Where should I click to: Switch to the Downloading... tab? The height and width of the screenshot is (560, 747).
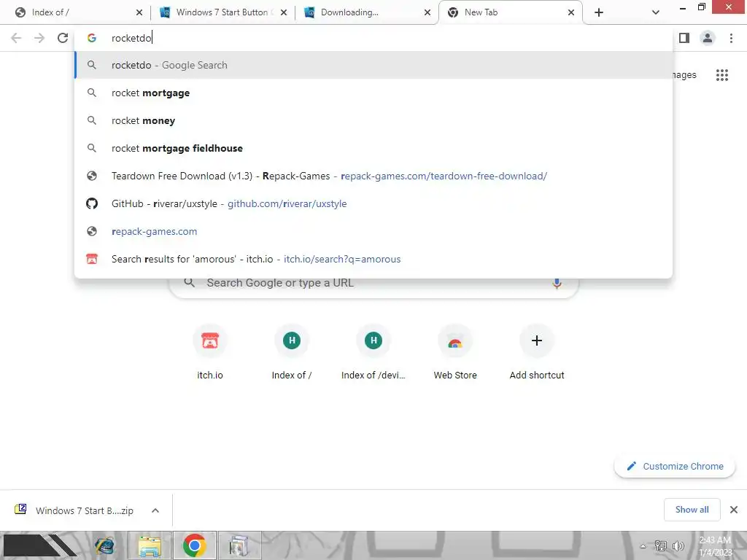pos(366,13)
